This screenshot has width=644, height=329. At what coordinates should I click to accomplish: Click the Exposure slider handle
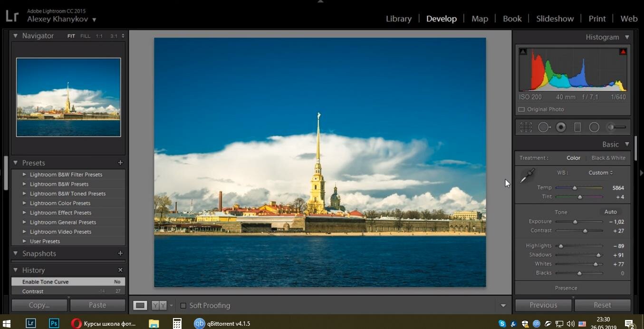[x=575, y=222]
